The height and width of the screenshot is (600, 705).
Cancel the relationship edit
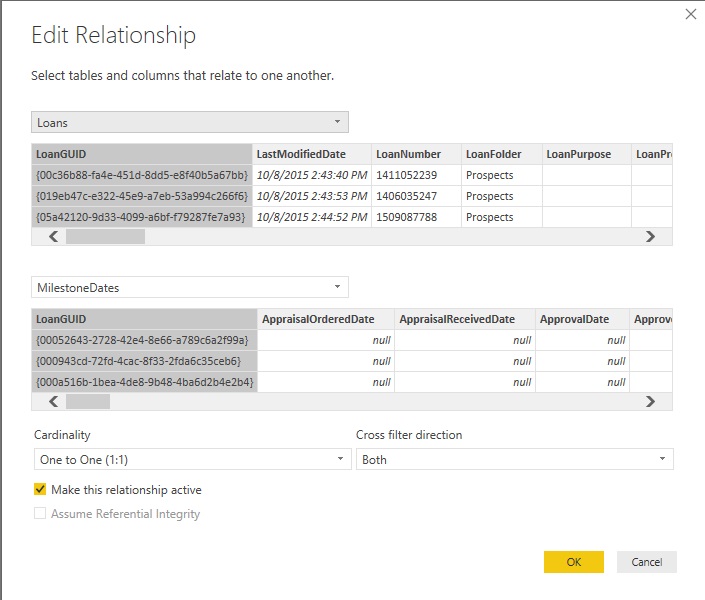coord(647,562)
